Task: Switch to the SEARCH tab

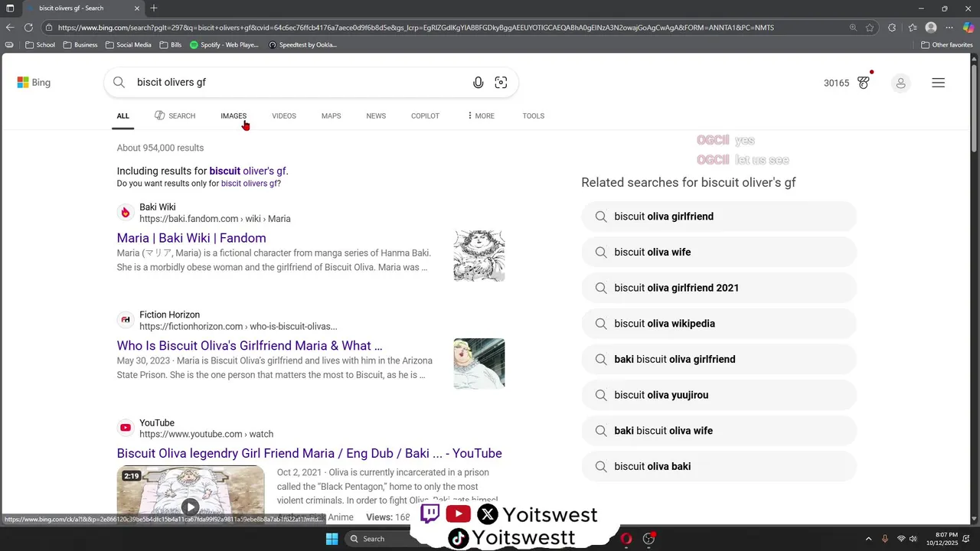Action: click(x=175, y=116)
